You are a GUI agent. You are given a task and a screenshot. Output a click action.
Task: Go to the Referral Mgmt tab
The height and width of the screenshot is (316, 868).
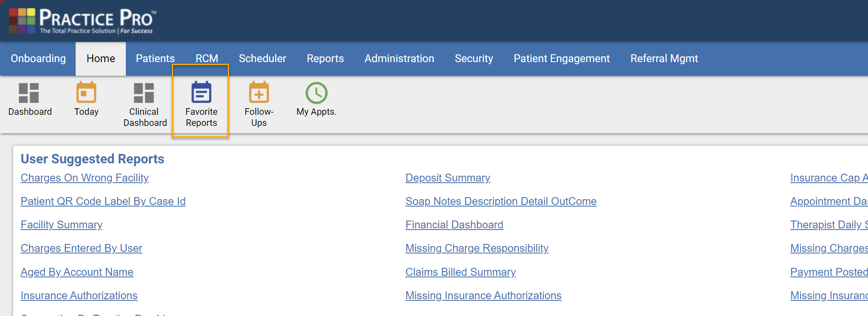pyautogui.click(x=664, y=58)
